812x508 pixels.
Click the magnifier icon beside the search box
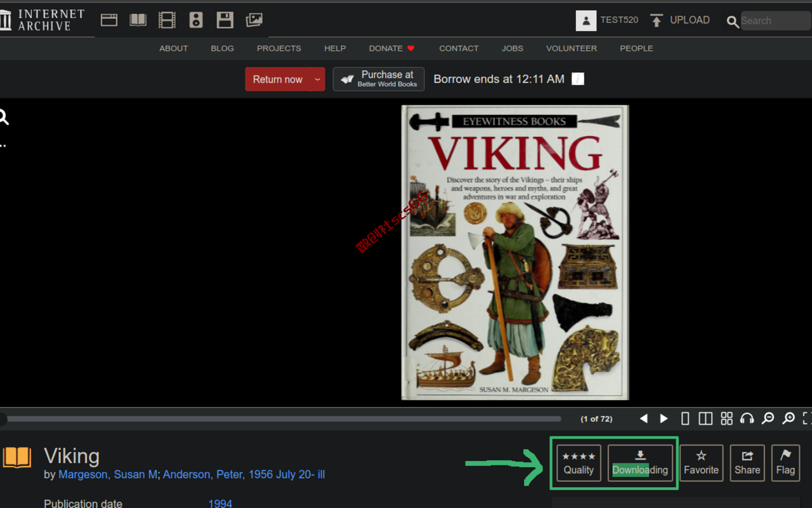click(733, 22)
